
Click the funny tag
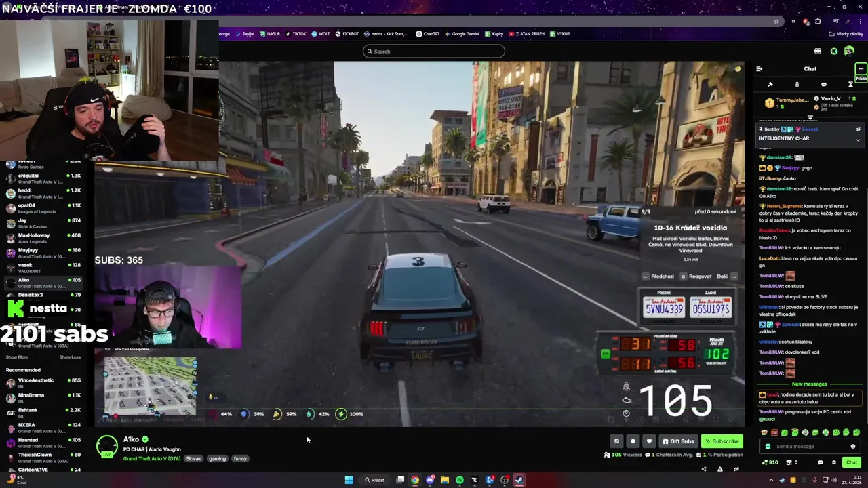coord(240,459)
